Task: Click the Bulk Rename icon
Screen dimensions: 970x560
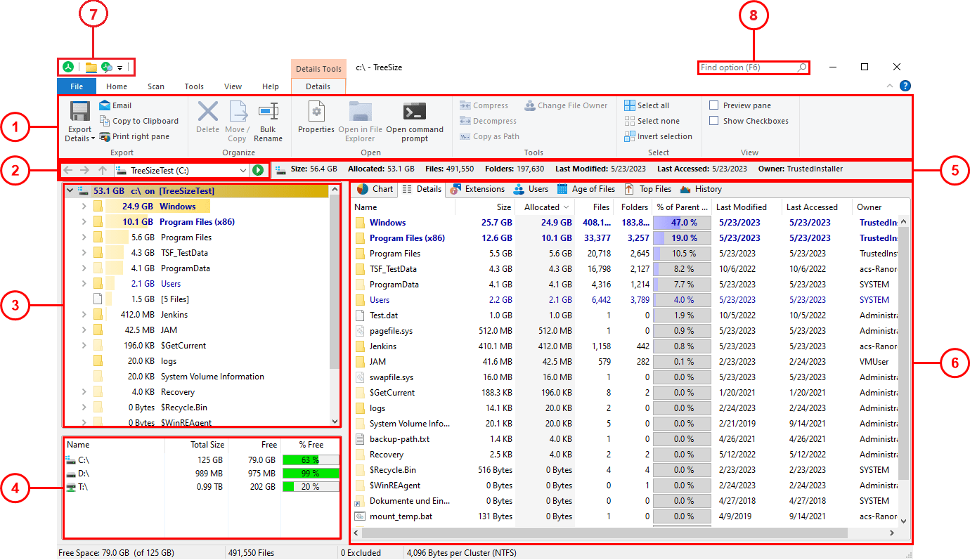Action: (268, 112)
